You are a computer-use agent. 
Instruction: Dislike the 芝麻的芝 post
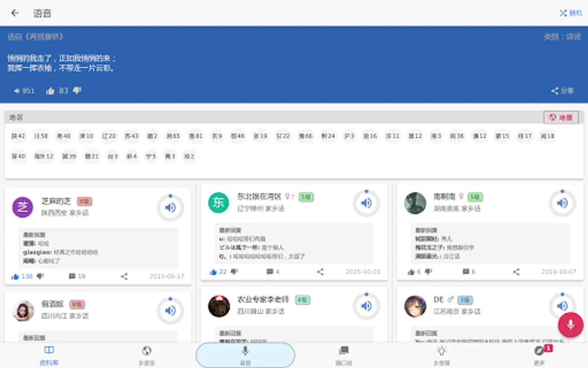point(40,276)
